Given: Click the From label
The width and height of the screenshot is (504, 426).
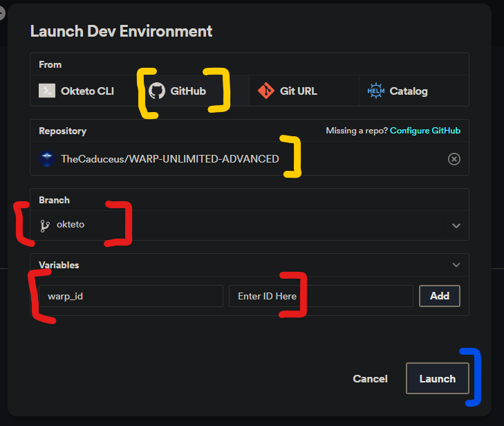Looking at the screenshot, I should tap(50, 64).
